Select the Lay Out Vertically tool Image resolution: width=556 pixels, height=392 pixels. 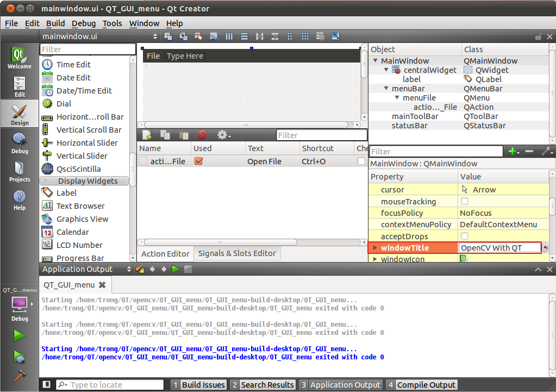(245, 36)
